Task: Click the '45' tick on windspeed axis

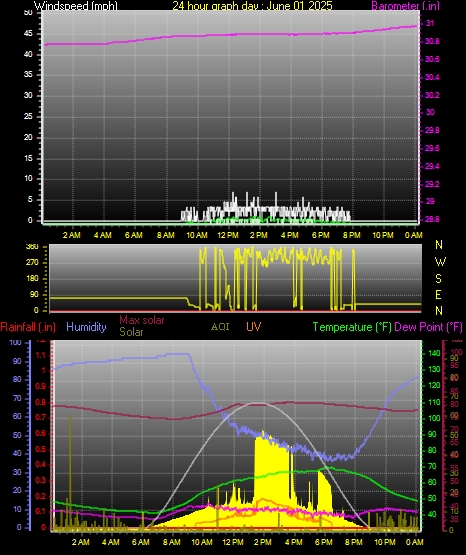Action: [x=28, y=34]
